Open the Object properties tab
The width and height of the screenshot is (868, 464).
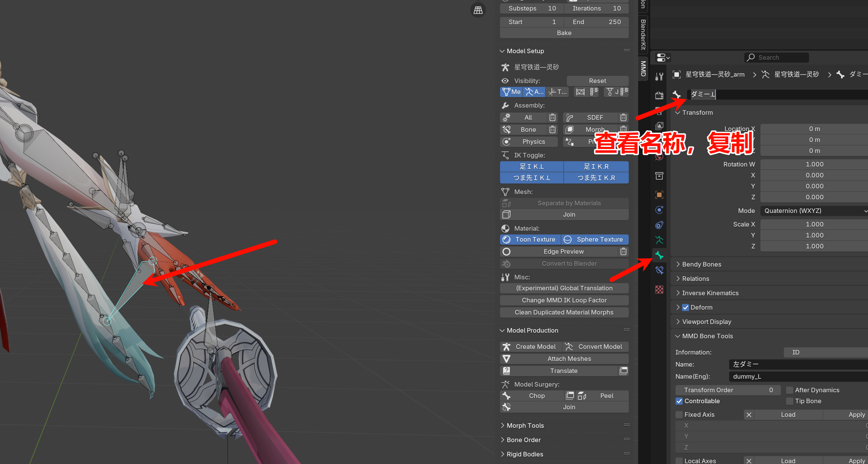pyautogui.click(x=659, y=195)
